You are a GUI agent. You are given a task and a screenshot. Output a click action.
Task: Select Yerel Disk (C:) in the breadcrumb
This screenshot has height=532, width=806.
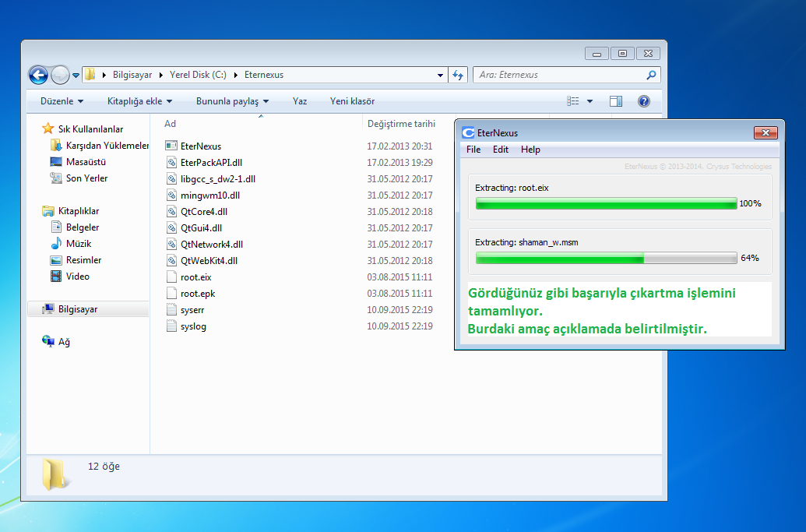(x=198, y=75)
